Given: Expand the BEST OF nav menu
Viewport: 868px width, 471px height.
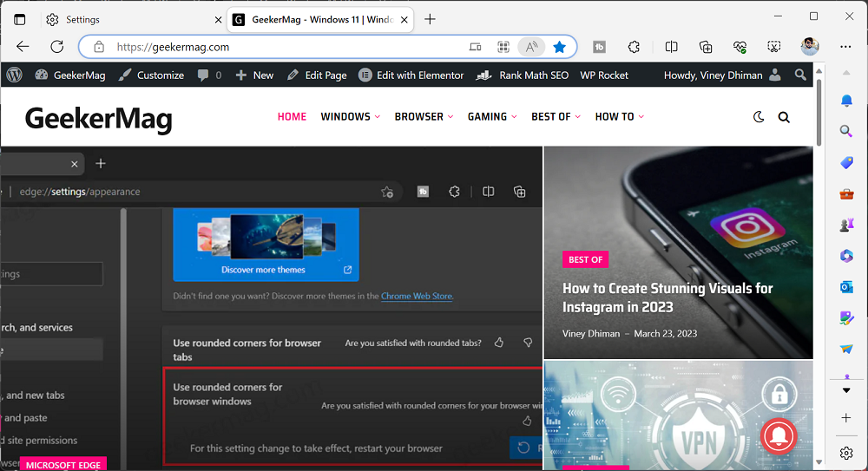Looking at the screenshot, I should (x=556, y=117).
